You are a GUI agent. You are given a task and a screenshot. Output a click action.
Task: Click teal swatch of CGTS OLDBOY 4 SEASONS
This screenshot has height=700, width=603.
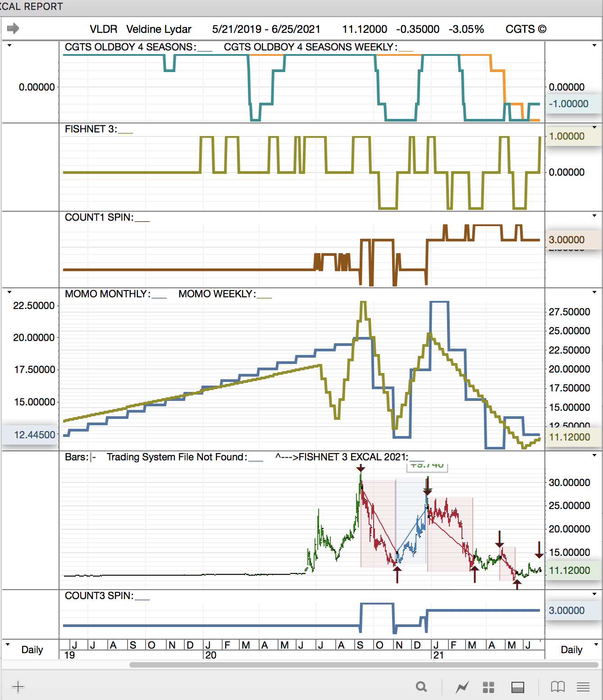click(x=205, y=51)
